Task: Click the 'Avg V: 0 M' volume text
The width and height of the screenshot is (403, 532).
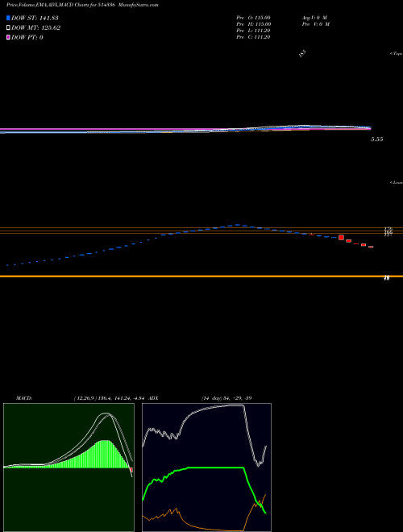Action: tap(314, 18)
